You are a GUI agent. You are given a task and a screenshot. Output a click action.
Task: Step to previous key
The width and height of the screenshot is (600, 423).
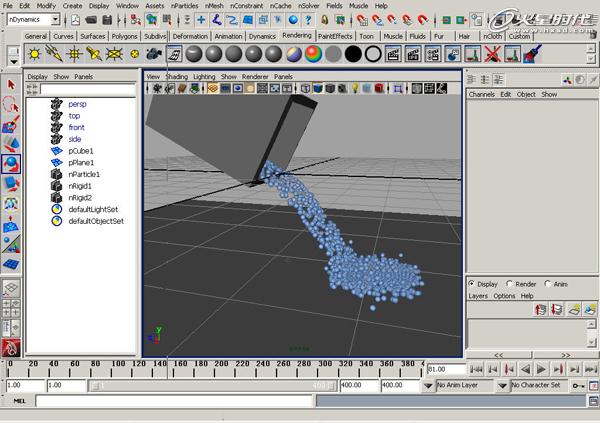[509, 369]
